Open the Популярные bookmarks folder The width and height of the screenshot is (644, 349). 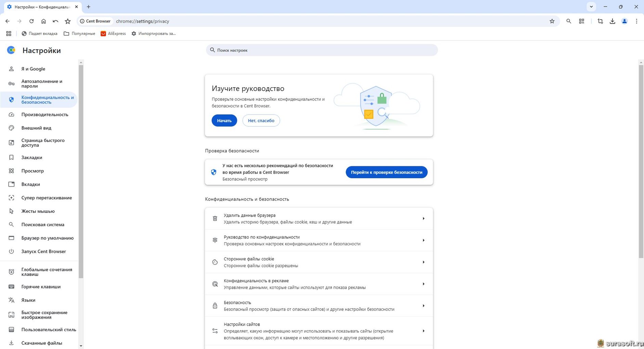coord(79,34)
